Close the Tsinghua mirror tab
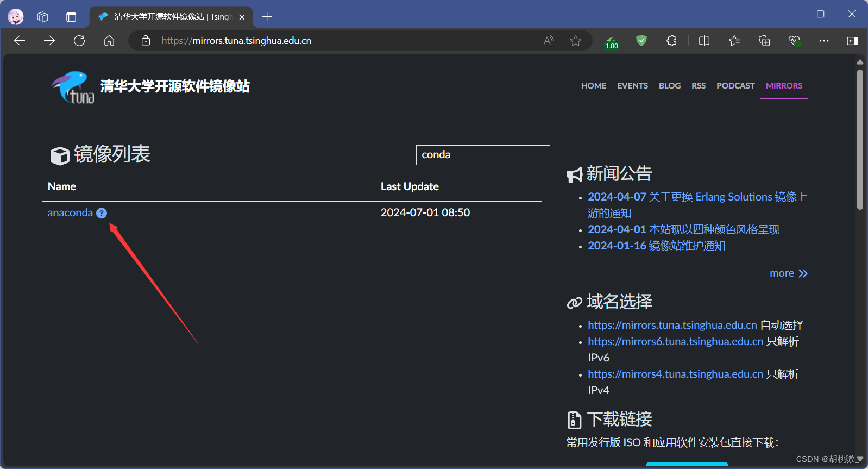The height and width of the screenshot is (469, 868). click(x=242, y=17)
